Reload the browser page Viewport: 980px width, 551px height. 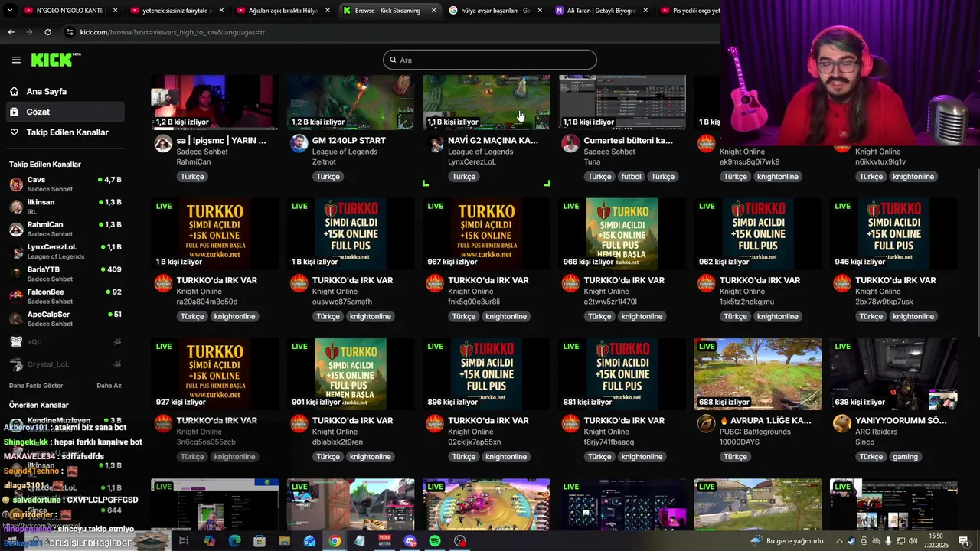47,32
